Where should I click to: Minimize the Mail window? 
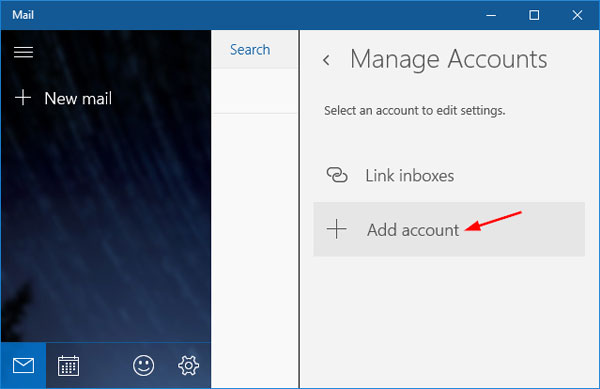point(491,15)
